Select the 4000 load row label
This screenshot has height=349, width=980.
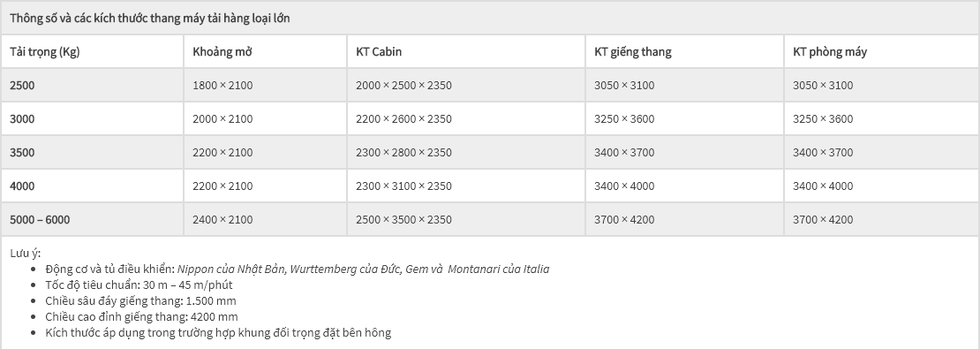point(22,186)
